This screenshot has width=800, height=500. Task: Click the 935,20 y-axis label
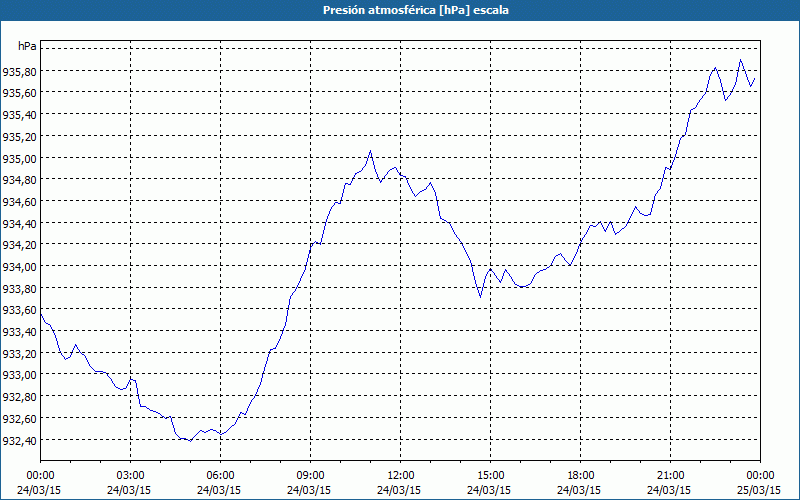point(19,137)
